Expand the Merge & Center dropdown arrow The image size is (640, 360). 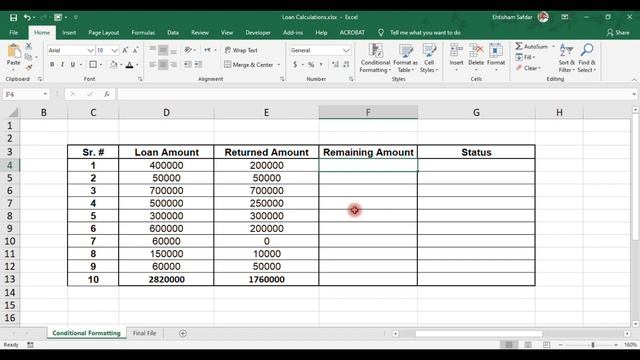(x=279, y=65)
